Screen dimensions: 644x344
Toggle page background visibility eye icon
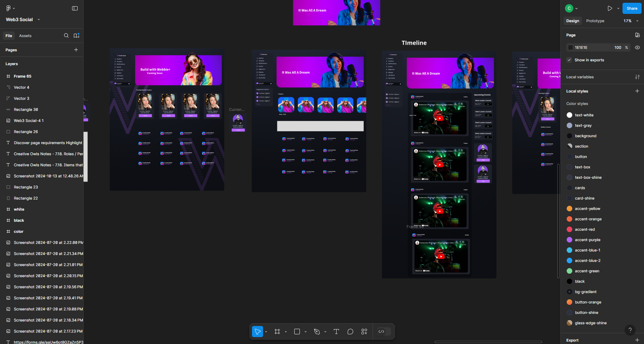pyautogui.click(x=637, y=47)
